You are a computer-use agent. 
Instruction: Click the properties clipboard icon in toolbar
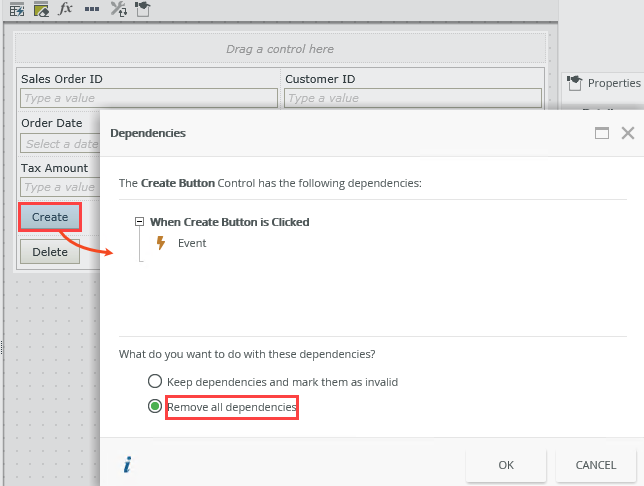tap(143, 9)
